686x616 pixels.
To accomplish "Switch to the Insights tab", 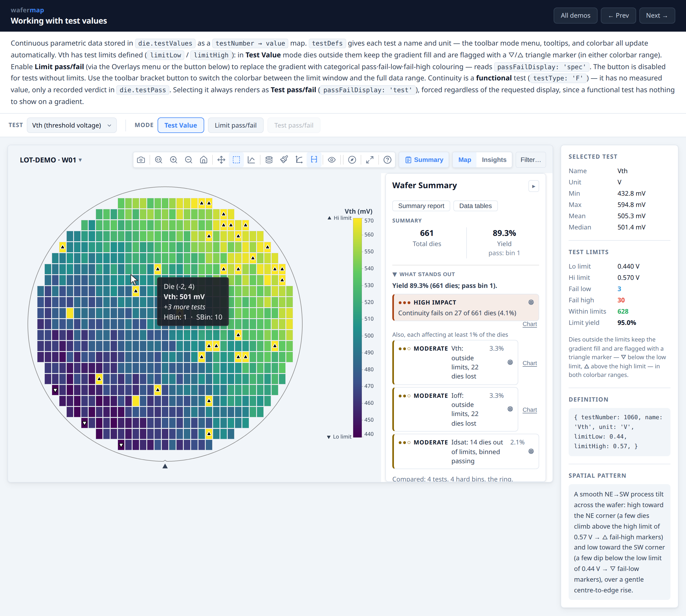I will click(494, 160).
